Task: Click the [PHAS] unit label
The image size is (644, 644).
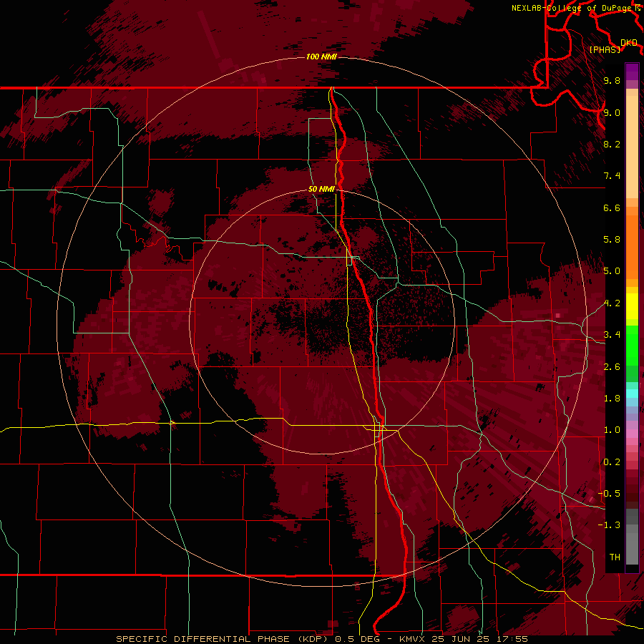Action: [605, 49]
